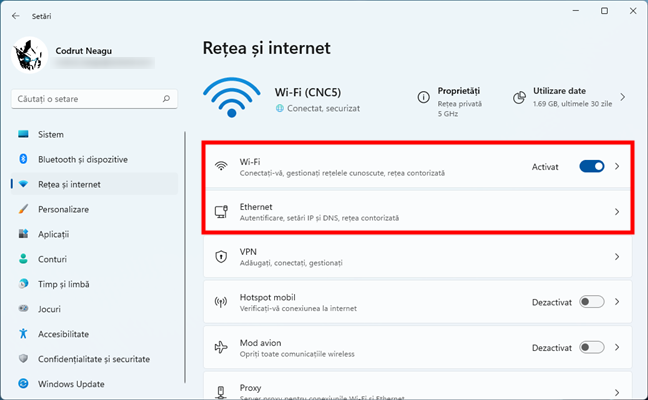Click the Personalizare paintbrush icon
The height and width of the screenshot is (400, 648).
coord(24,209)
